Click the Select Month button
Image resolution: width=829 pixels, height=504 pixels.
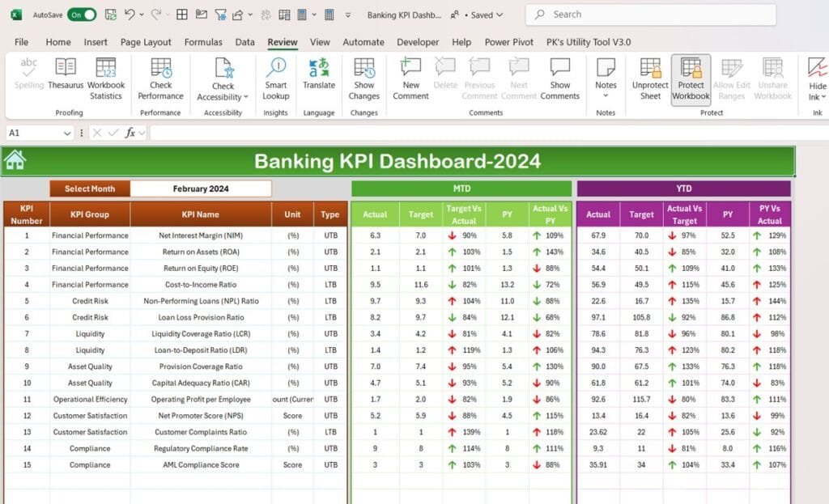click(89, 188)
